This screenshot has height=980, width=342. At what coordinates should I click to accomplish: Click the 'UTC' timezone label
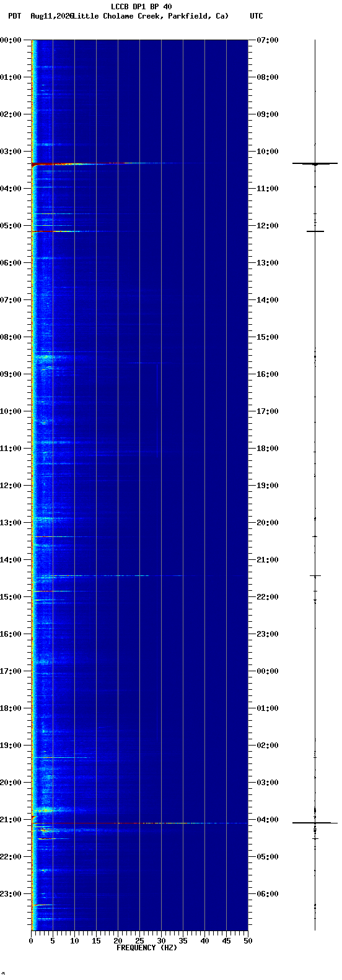[256, 16]
